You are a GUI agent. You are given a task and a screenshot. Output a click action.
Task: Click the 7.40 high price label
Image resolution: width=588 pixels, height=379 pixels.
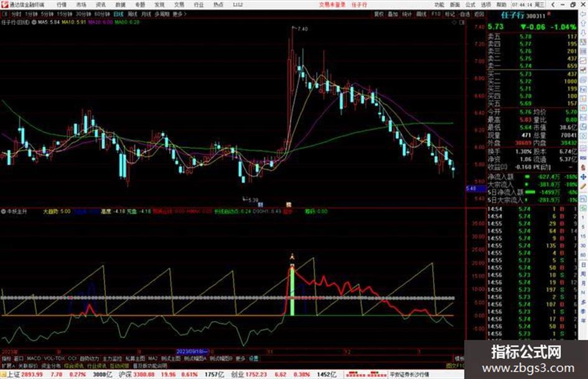pyautogui.click(x=302, y=29)
